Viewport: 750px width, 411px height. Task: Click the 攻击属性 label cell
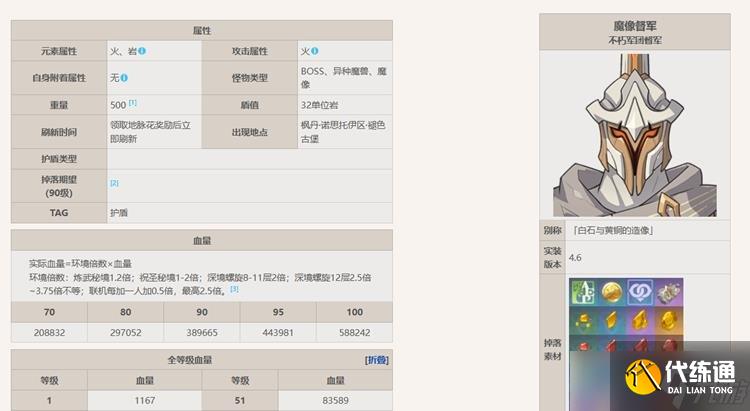pyautogui.click(x=250, y=51)
